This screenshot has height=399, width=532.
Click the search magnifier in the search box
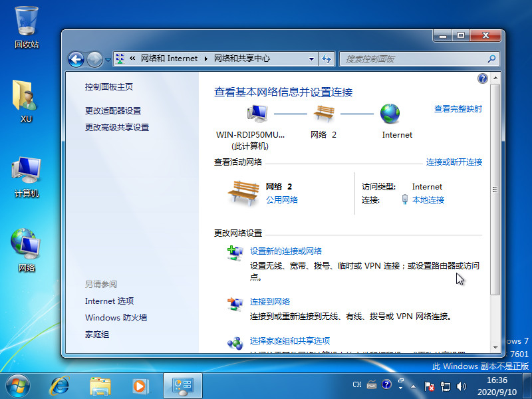[491, 59]
